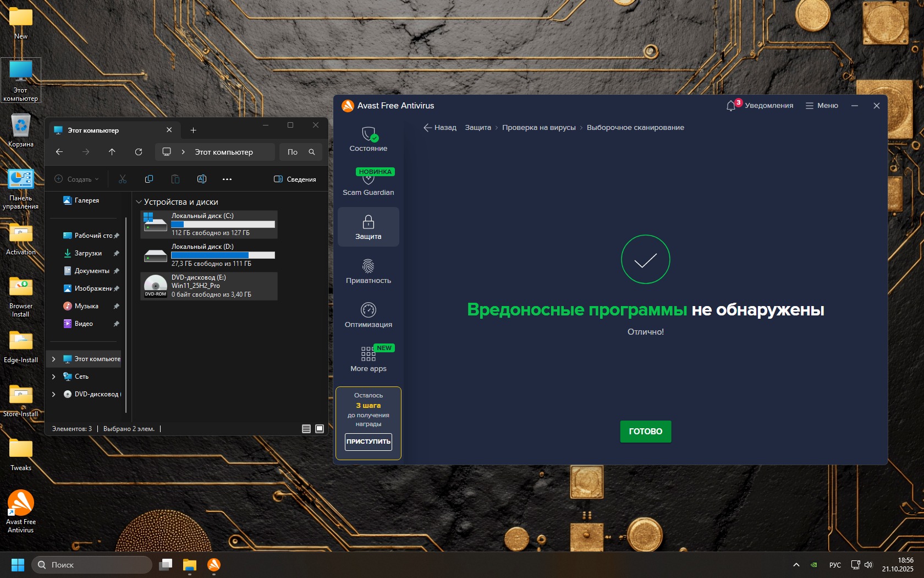Open Task View on the taskbar
Screen dimensions: 924x578
(x=166, y=565)
